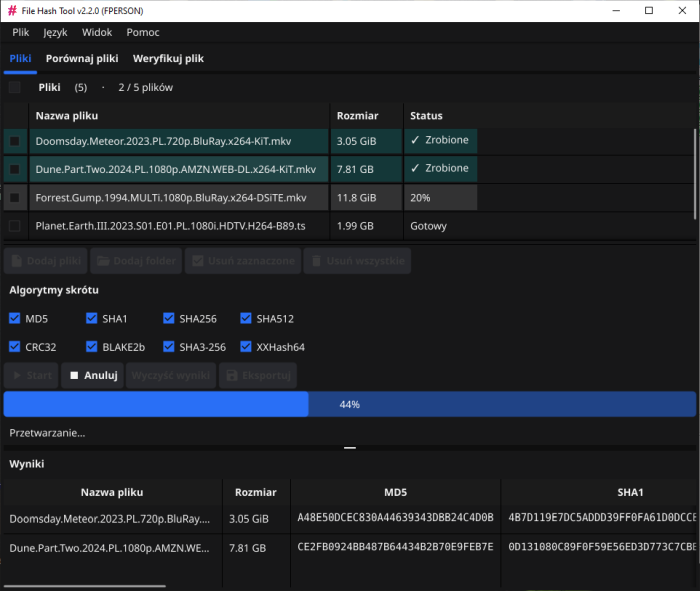The height and width of the screenshot is (591, 700).
Task: Click the 44% progress bar
Action: click(350, 404)
